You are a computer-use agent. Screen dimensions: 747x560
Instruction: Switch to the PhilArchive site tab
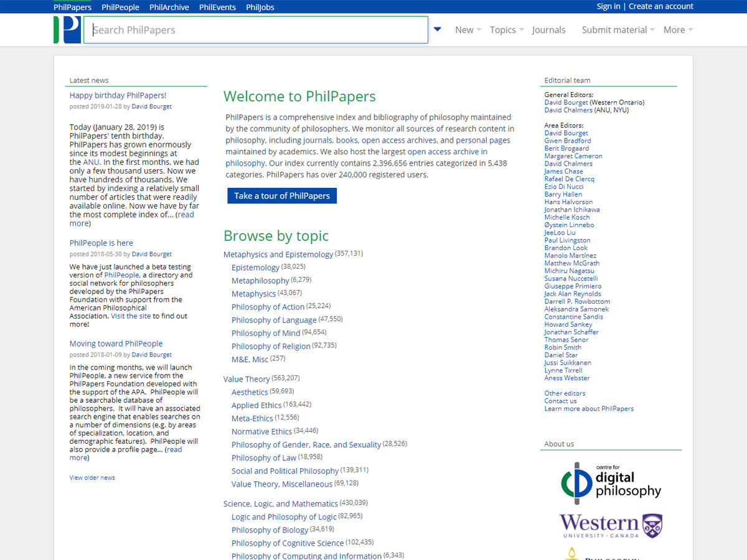(170, 7)
